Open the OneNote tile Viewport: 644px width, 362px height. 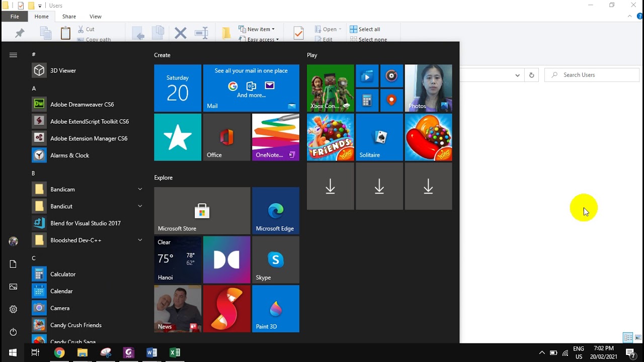pyautogui.click(x=276, y=137)
